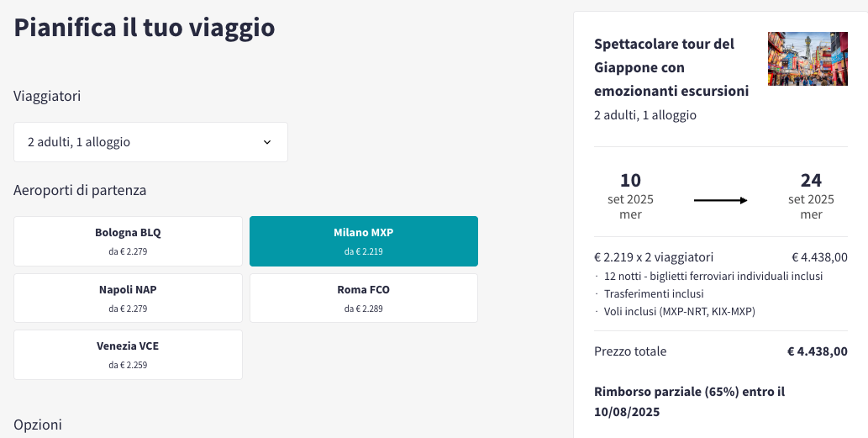The height and width of the screenshot is (438, 868).
Task: Click 'Rimborso parziale (65%)' refund notice
Action: (690, 402)
